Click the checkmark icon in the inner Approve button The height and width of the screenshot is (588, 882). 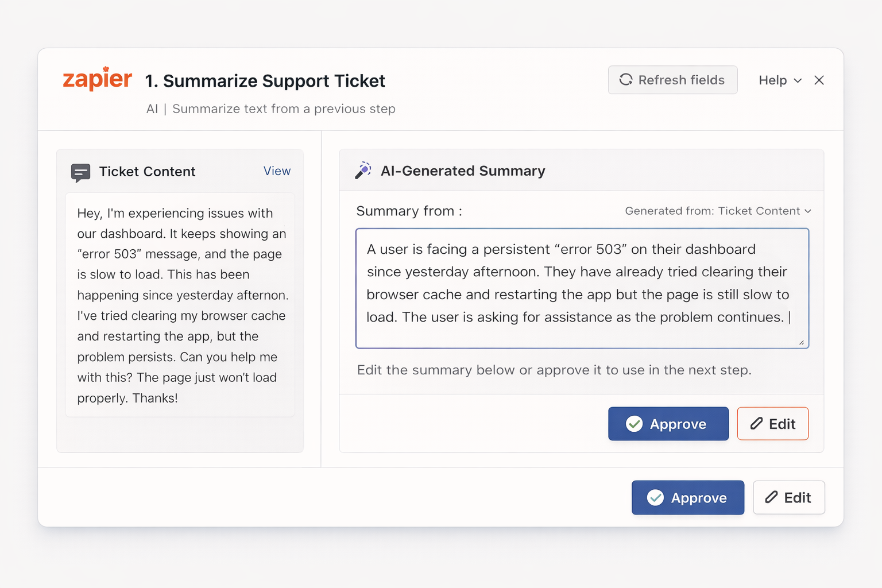[x=634, y=424]
